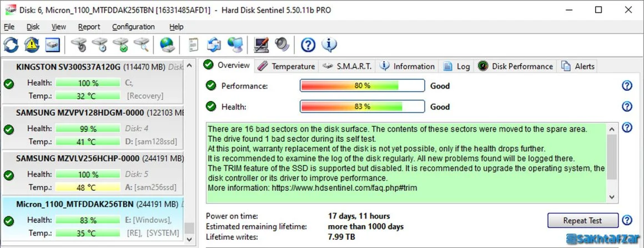Screen dimensions: 644x248
Task: Click the Repeat Test button
Action: pyautogui.click(x=582, y=220)
